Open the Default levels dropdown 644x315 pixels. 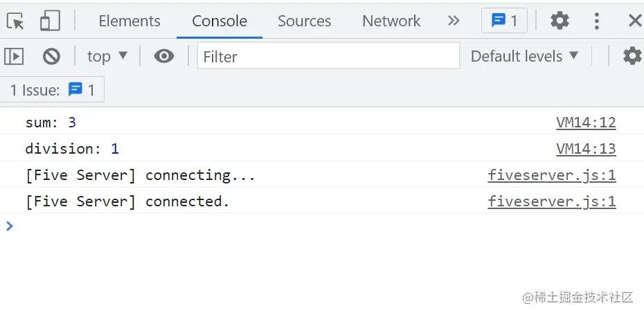[524, 56]
